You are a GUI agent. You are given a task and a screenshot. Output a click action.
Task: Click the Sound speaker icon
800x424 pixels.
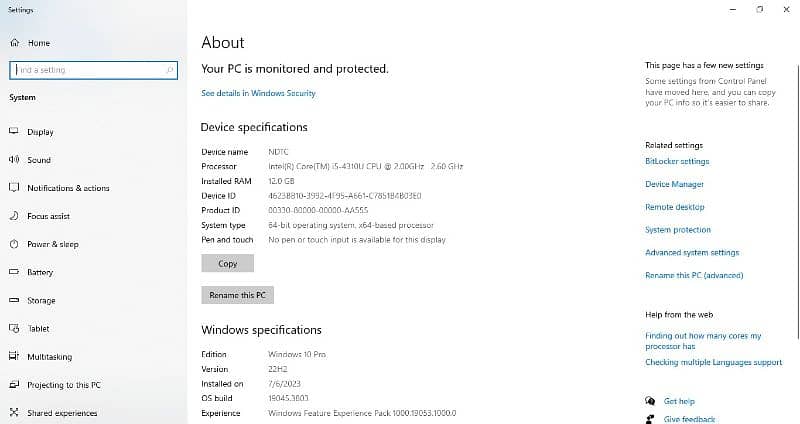[x=14, y=160]
